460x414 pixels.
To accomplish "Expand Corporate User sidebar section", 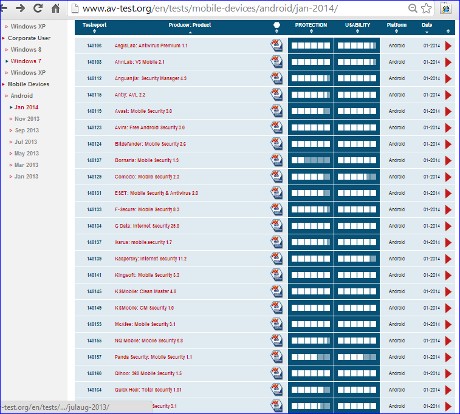I will point(29,38).
